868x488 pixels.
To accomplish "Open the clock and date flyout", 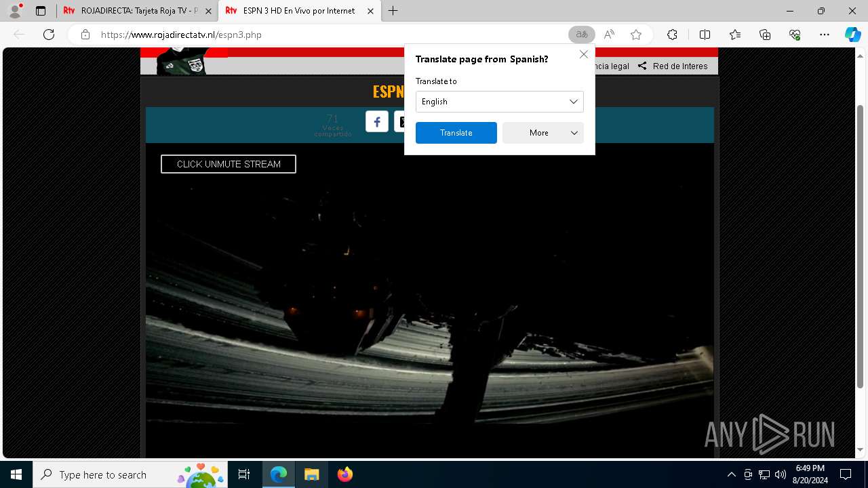I will pyautogui.click(x=810, y=474).
